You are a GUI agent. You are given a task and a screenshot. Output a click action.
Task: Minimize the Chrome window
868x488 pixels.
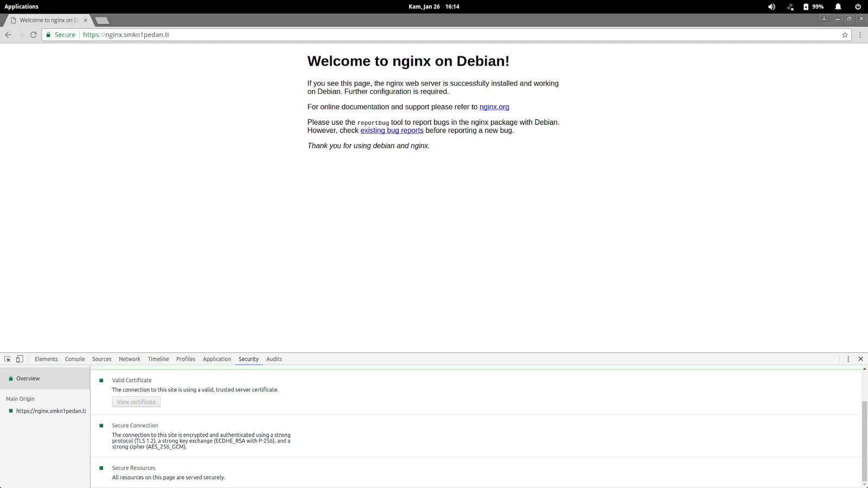(x=838, y=18)
